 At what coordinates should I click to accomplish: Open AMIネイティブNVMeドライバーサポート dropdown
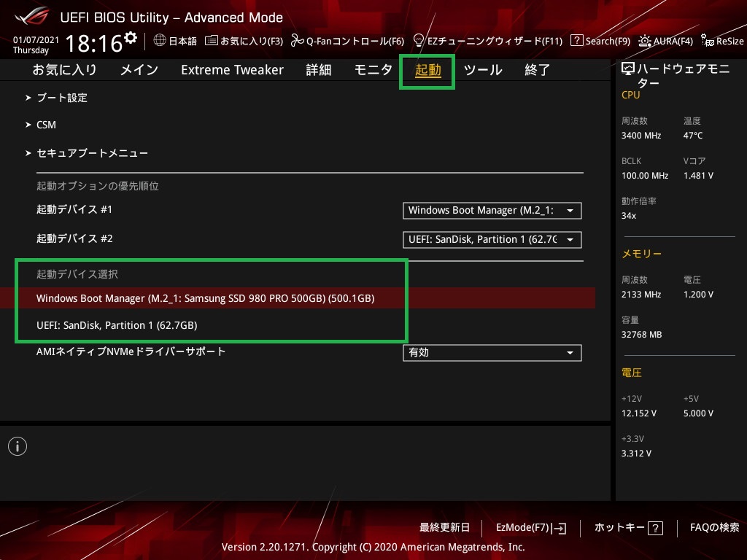pos(492,353)
